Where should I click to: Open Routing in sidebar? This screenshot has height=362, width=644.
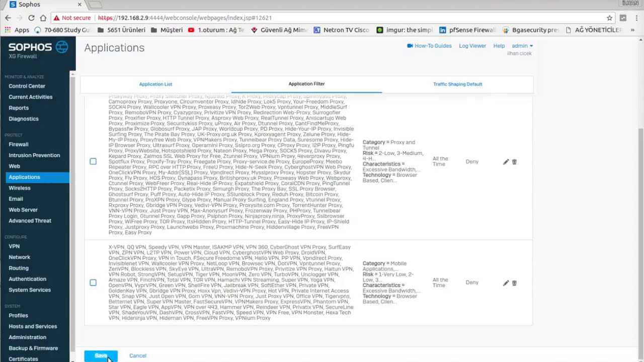coord(19,268)
